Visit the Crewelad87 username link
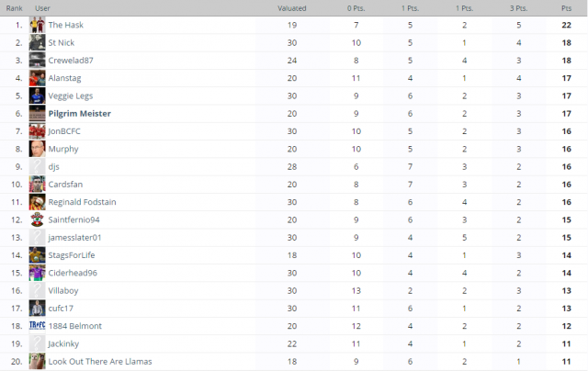The width and height of the screenshot is (588, 371). pyautogui.click(x=71, y=61)
